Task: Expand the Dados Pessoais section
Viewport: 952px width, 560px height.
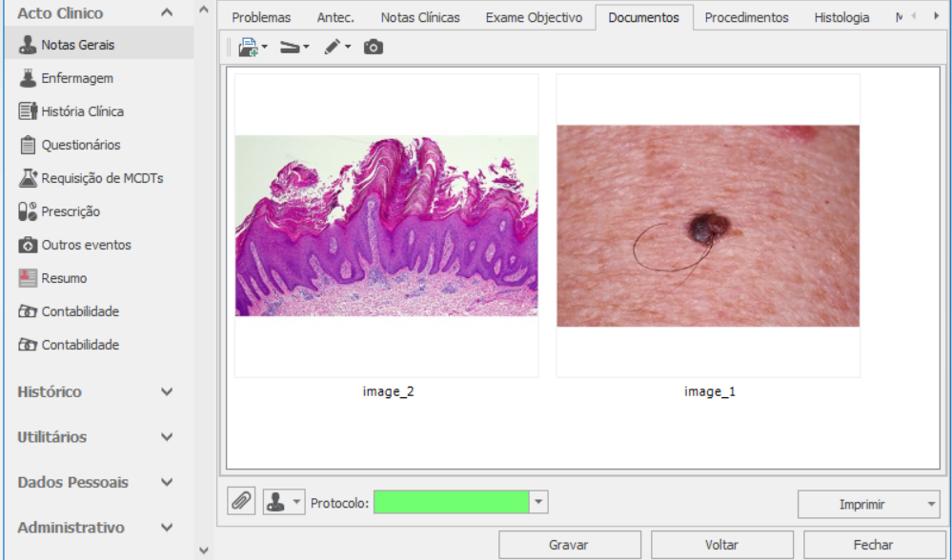Action: click(167, 482)
